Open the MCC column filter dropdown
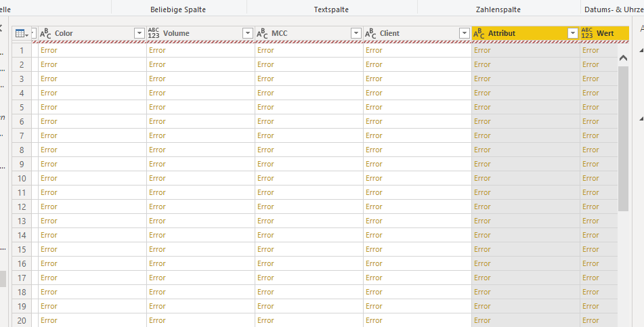644x327 pixels. pyautogui.click(x=356, y=33)
